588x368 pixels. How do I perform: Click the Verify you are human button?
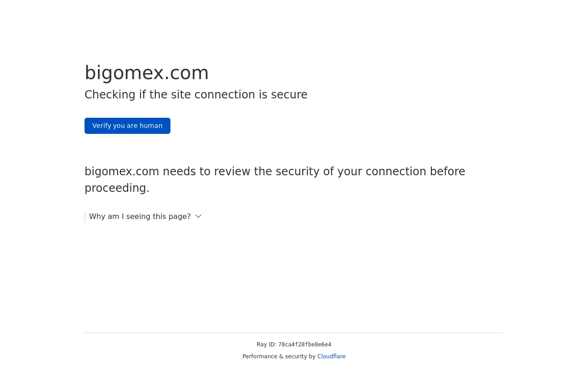(x=127, y=126)
